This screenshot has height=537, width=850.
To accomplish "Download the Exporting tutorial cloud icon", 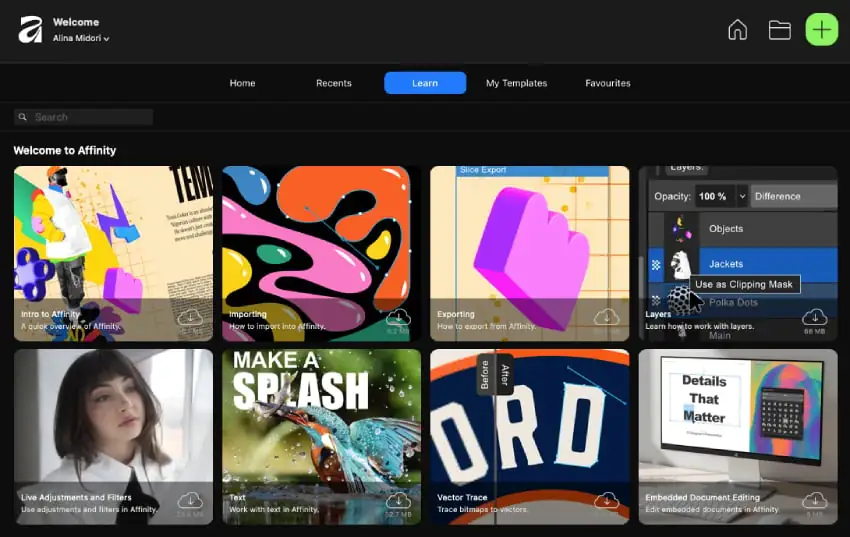I will pos(607,317).
